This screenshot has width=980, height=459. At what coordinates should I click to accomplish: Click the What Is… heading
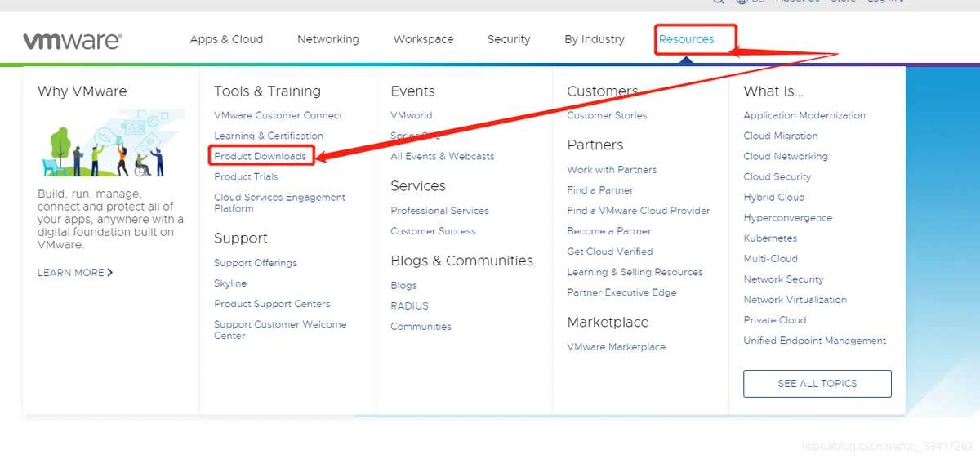773,91
